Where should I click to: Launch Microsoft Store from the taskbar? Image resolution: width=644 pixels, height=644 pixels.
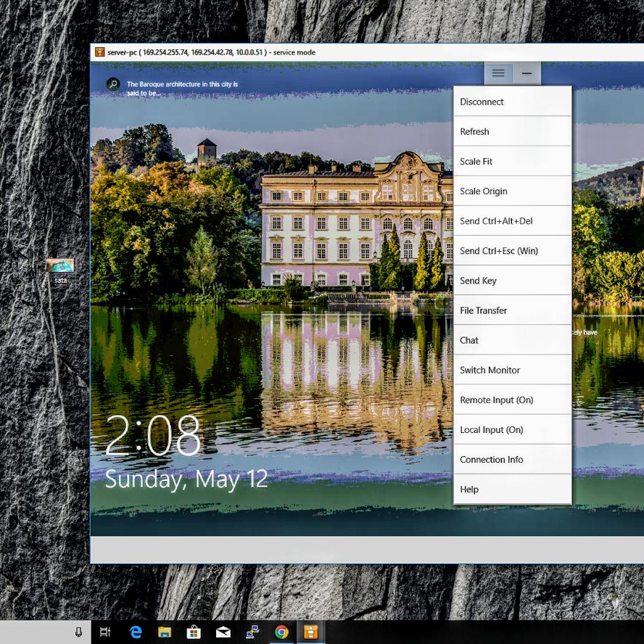[194, 632]
